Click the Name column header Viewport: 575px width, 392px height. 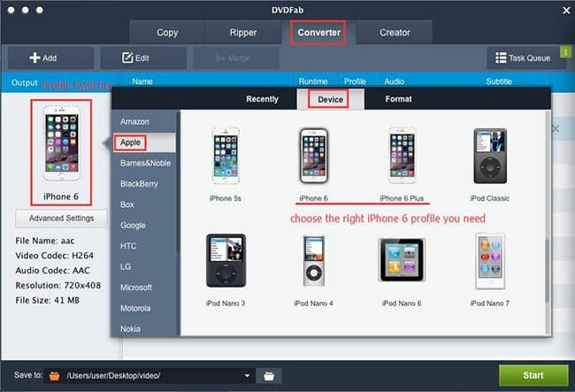click(142, 81)
